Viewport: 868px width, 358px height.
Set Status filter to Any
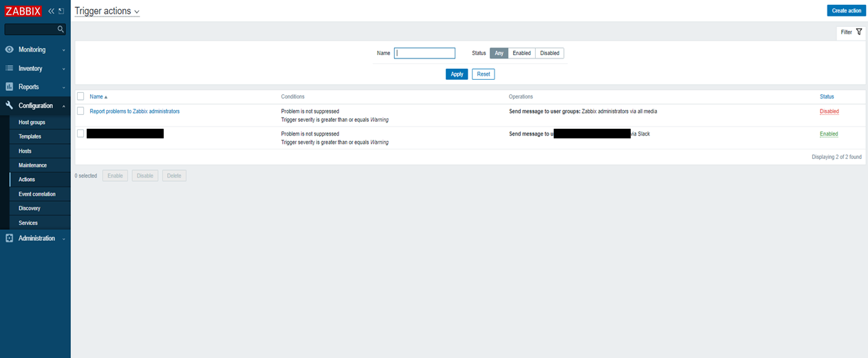point(499,53)
